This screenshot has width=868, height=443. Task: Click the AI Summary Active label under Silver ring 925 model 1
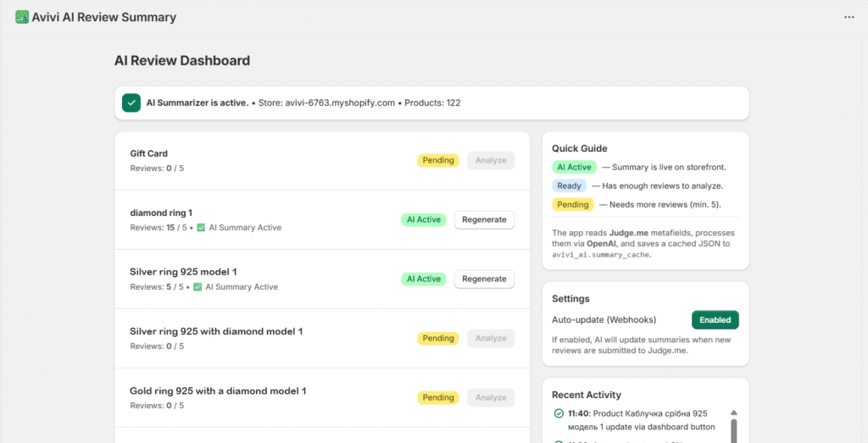point(242,287)
